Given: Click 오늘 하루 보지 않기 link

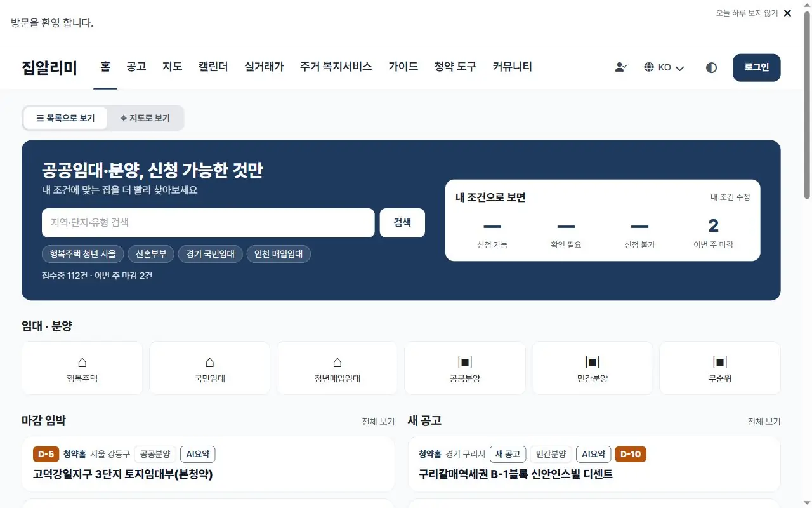Looking at the screenshot, I should [x=747, y=13].
